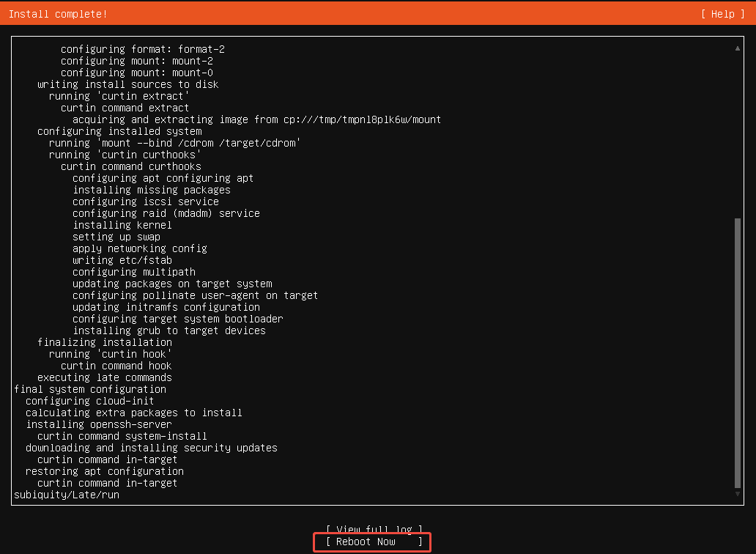Click 'curtin command system-install' line

pos(122,436)
